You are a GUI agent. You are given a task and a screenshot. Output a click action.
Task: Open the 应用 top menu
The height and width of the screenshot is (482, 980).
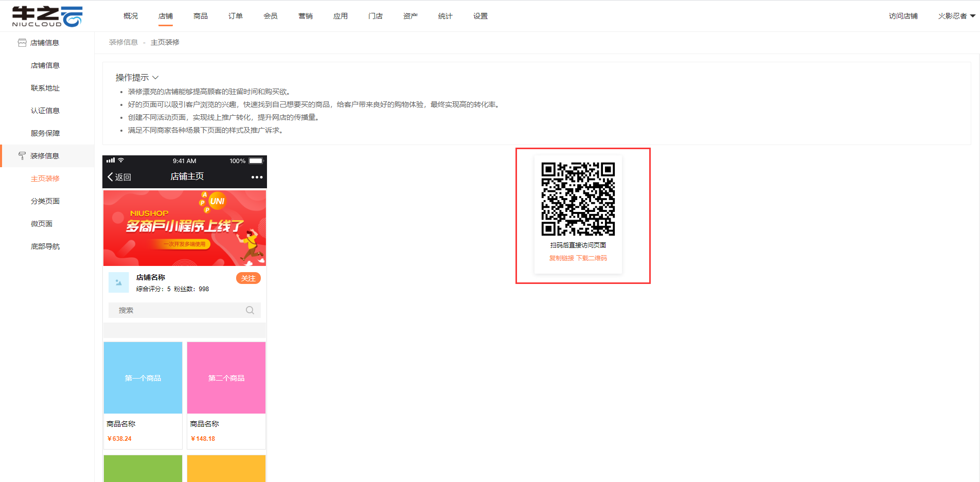pos(341,16)
